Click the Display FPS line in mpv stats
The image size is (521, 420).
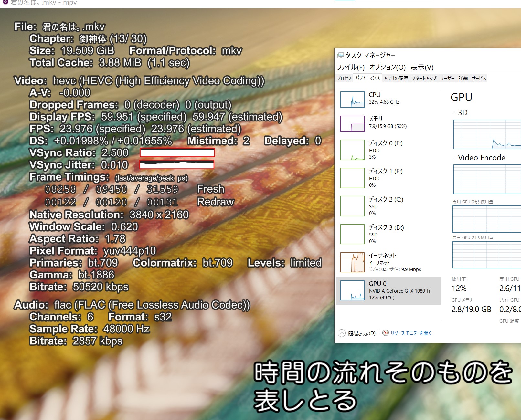(156, 117)
